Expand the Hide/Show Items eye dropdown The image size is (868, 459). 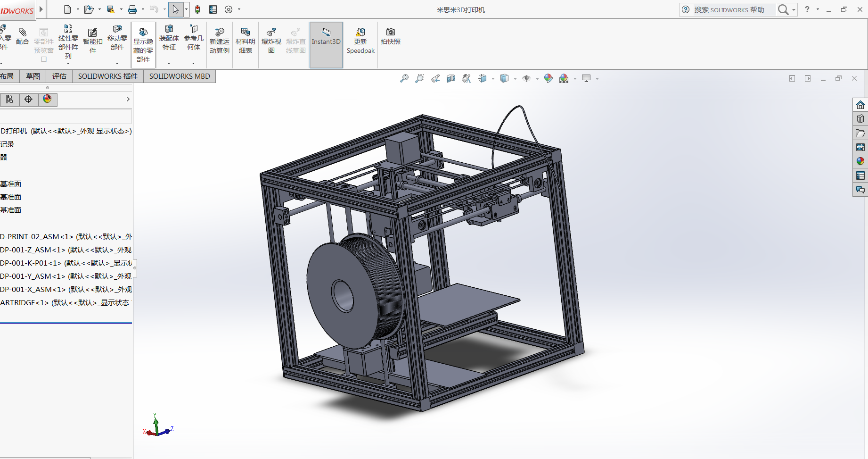(x=537, y=79)
